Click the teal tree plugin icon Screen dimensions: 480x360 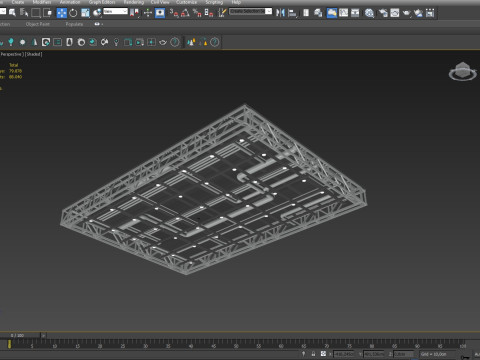[11, 42]
